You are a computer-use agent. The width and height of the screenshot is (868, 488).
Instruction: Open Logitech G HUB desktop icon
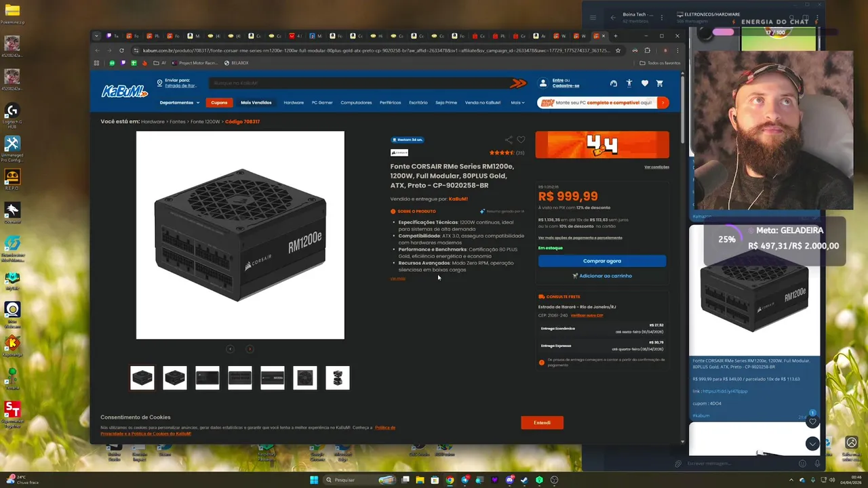[x=12, y=115]
